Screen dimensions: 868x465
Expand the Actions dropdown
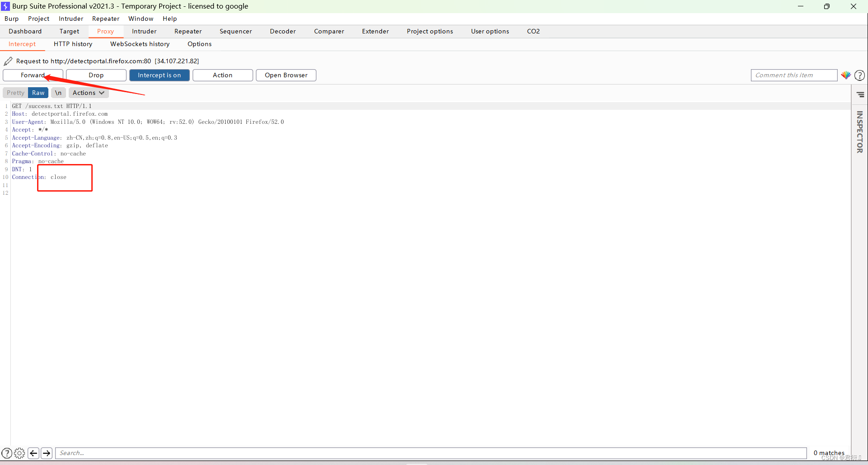point(89,93)
